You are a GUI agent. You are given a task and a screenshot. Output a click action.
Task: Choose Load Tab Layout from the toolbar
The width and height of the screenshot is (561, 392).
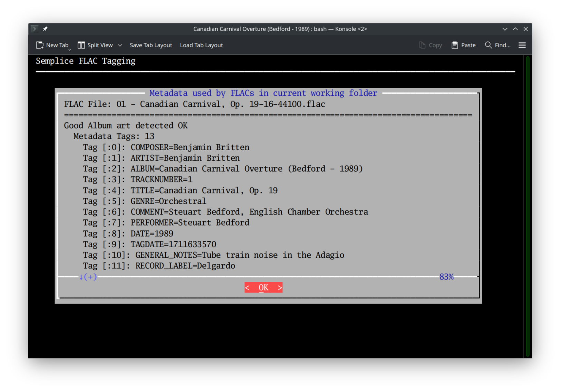coord(201,45)
